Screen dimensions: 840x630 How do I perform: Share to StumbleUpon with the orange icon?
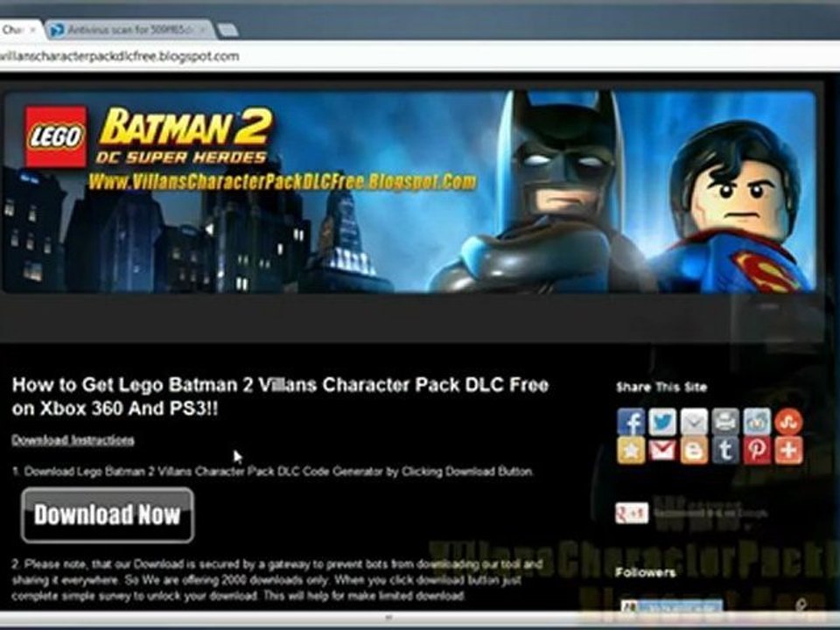click(x=788, y=422)
